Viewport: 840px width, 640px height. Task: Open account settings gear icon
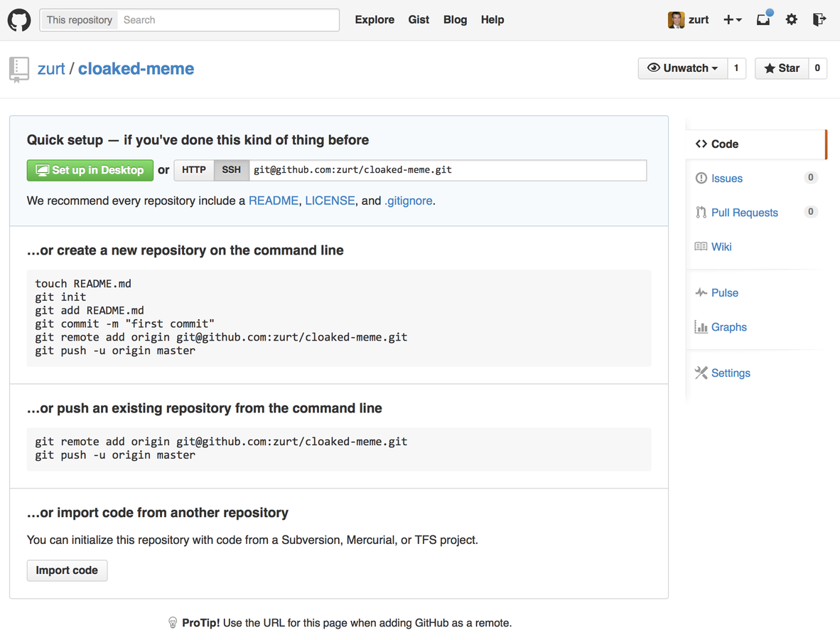point(791,20)
